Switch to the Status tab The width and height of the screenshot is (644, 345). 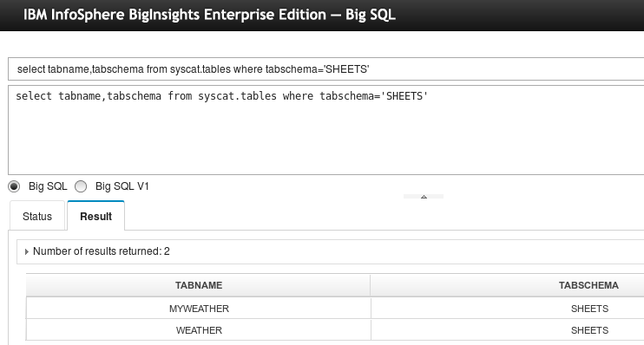[x=37, y=216]
